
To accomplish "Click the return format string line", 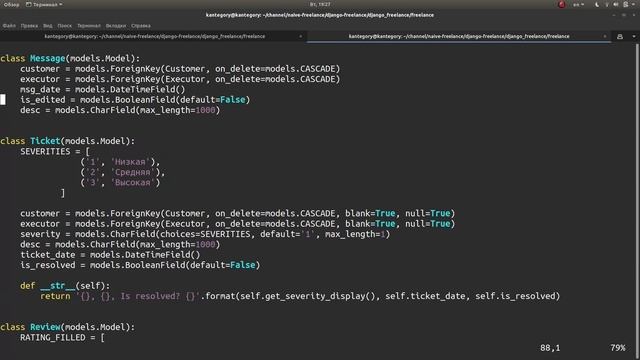I will [x=300, y=296].
